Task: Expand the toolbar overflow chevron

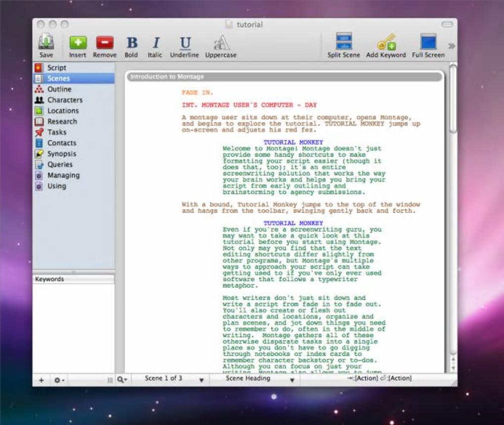Action: click(x=451, y=46)
